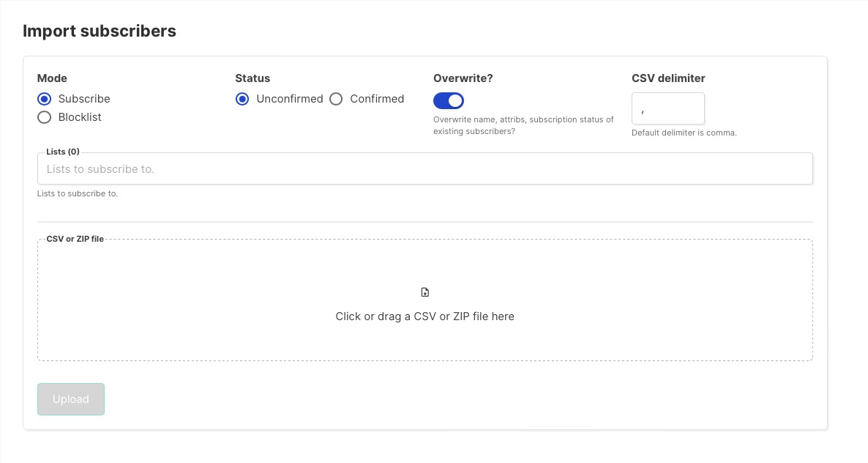Screen dimensions: 868x463
Task: Click the 'Overwrite?' label
Action: [x=463, y=78]
